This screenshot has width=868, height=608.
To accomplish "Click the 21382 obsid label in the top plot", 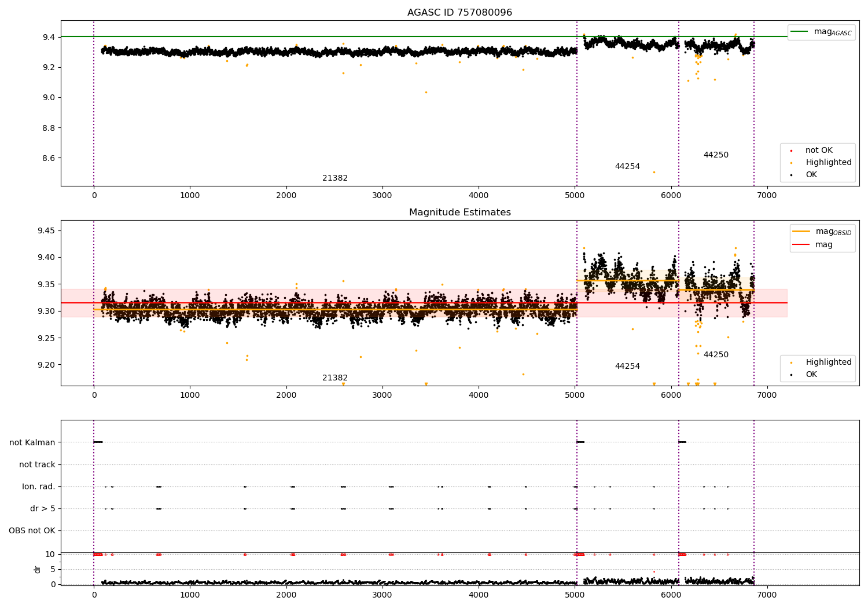I will tap(335, 178).
